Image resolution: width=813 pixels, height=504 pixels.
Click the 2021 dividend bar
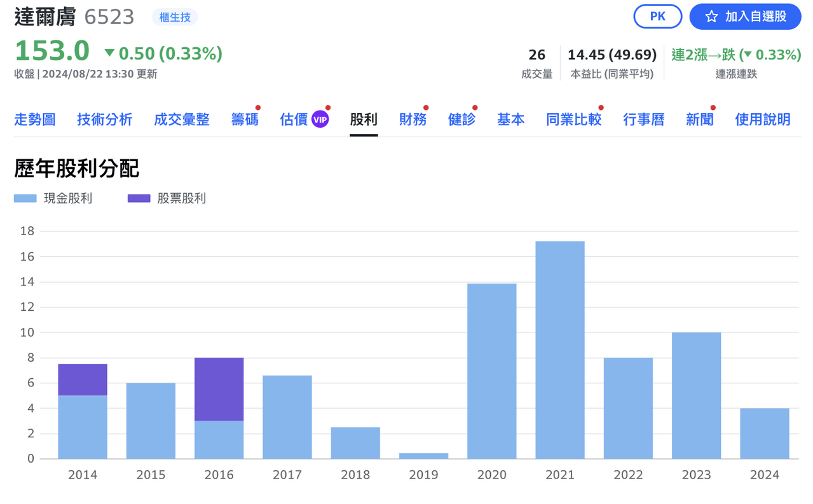point(560,350)
